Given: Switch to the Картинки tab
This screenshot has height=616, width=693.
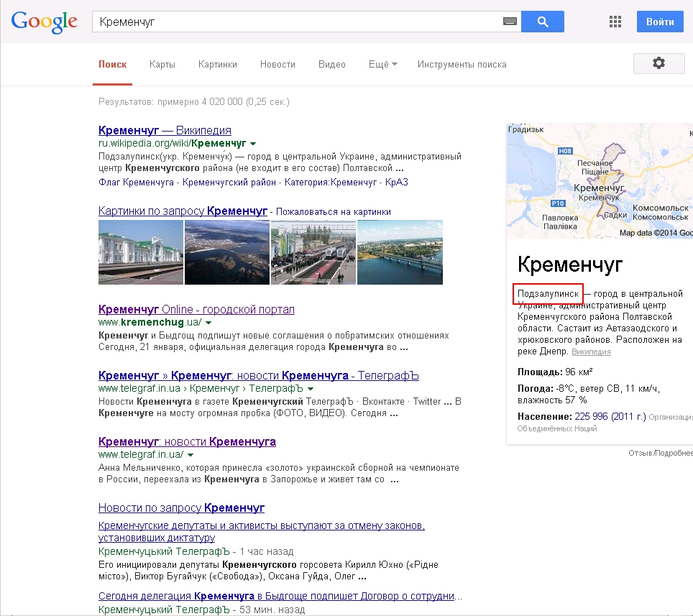Looking at the screenshot, I should click(218, 65).
